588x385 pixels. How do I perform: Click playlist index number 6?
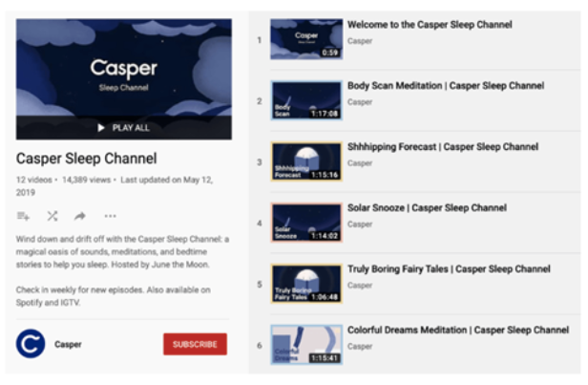pyautogui.click(x=259, y=346)
